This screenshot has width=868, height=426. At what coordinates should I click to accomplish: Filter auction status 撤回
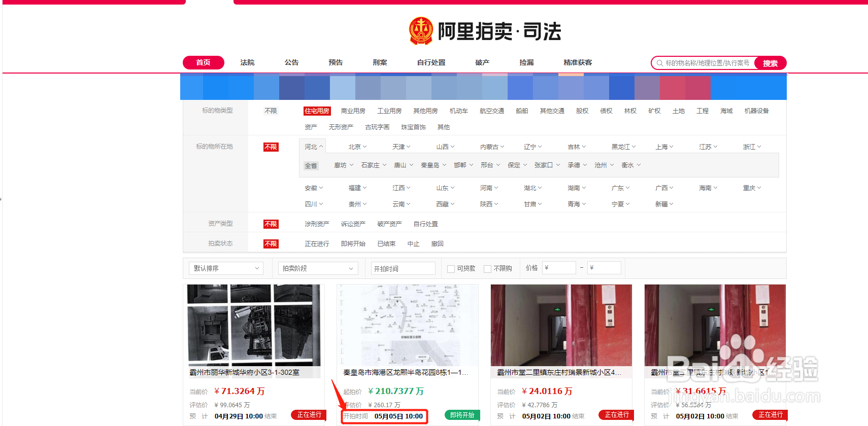click(x=437, y=244)
